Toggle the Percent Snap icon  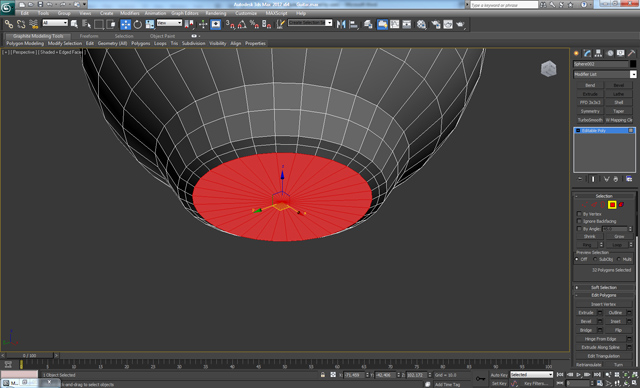pyautogui.click(x=254, y=24)
